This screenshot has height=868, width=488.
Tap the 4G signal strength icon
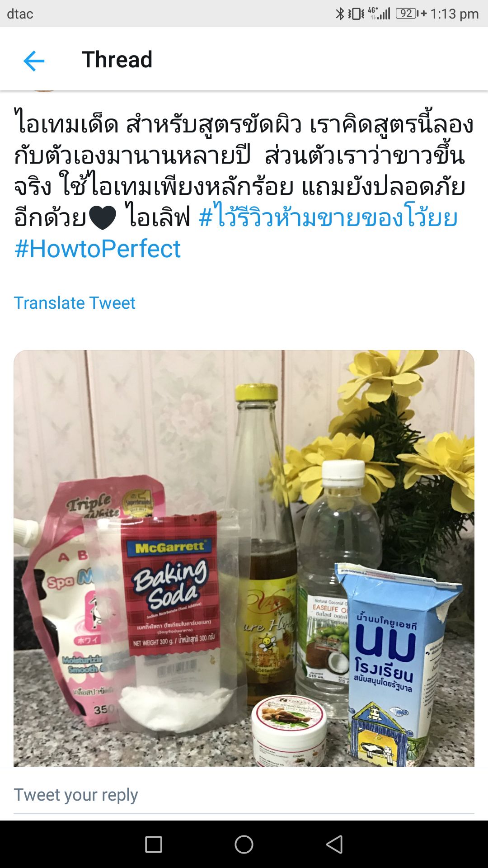point(379,14)
